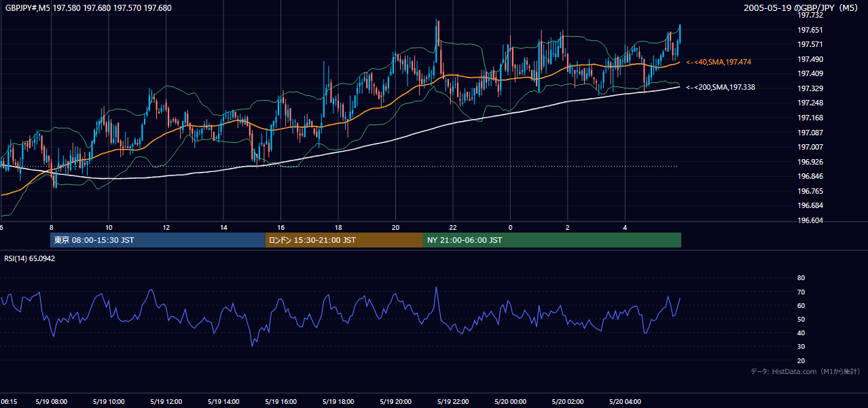Screen dimensions: 868x408
Task: Click price axis label 197.490
Action: click(810, 59)
